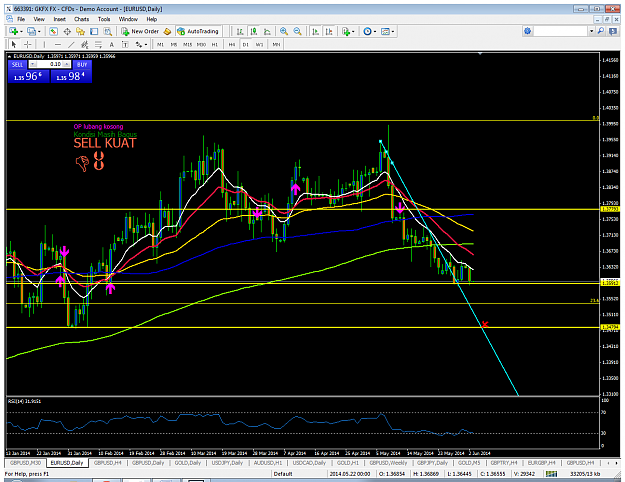
Task: Click the Profiles toolbar icon
Action: tap(31, 31)
